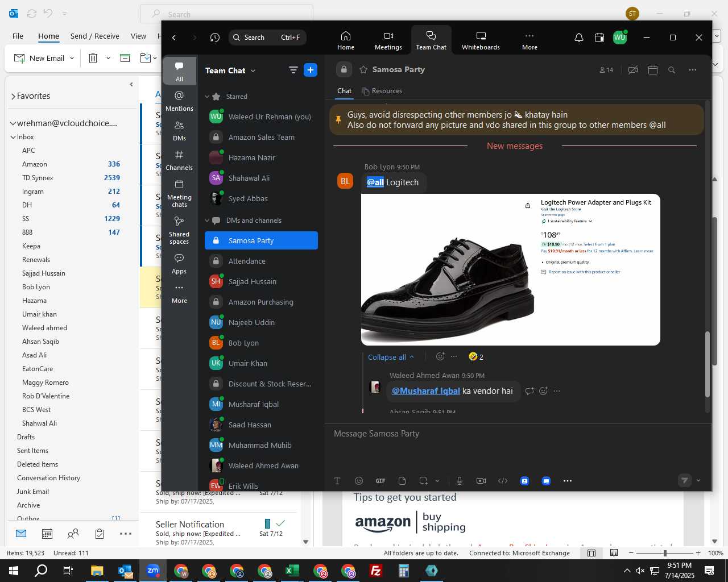Image resolution: width=728 pixels, height=582 pixels.
Task: Open Zoom calendar icon in top bar
Action: pos(599,38)
